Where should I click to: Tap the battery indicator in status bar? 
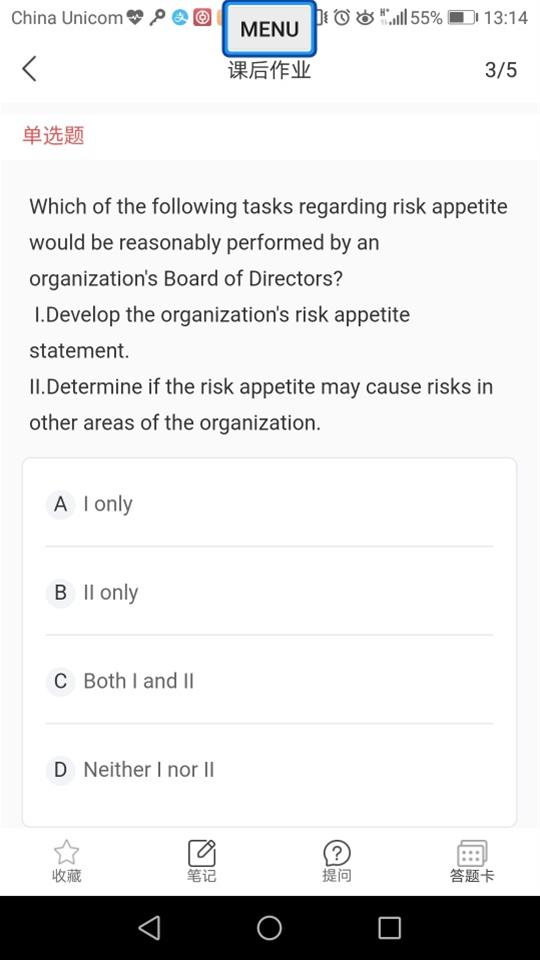click(x=464, y=17)
